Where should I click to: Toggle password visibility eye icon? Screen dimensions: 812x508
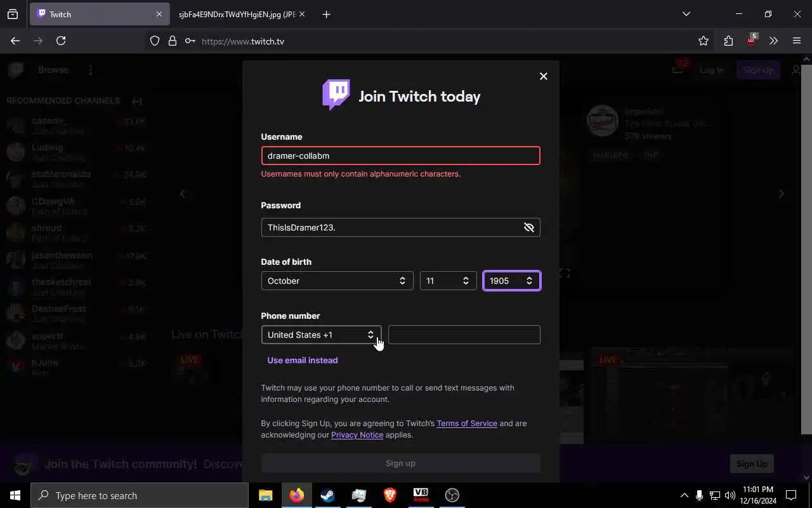[529, 227]
